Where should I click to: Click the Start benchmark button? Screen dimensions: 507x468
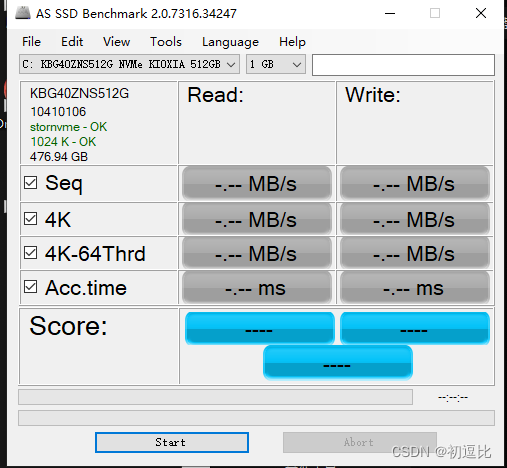point(172,442)
